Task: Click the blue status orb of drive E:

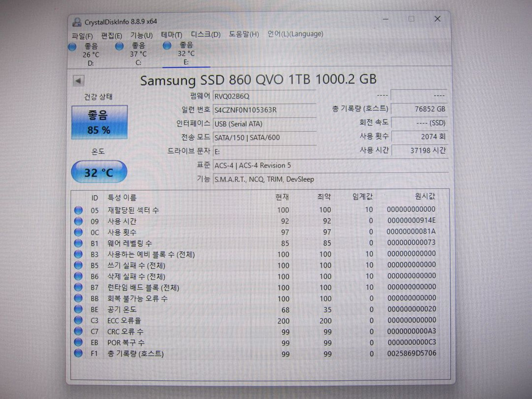Action: [x=167, y=45]
